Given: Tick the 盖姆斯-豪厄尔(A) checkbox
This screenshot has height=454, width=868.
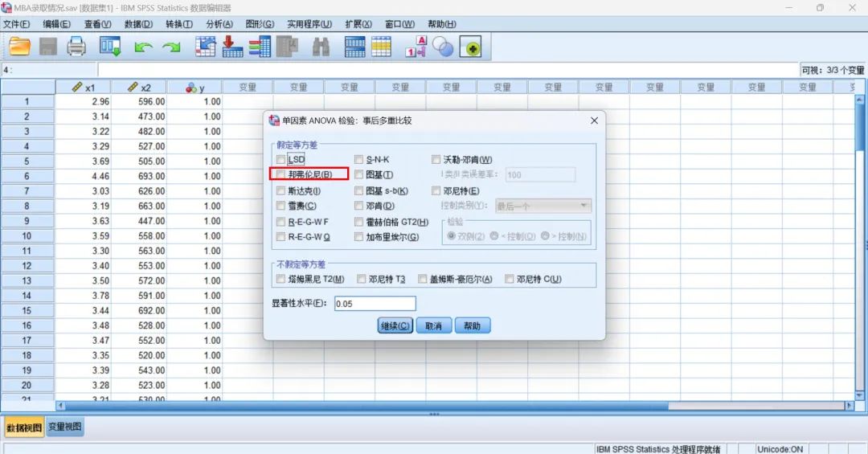Looking at the screenshot, I should point(423,279).
